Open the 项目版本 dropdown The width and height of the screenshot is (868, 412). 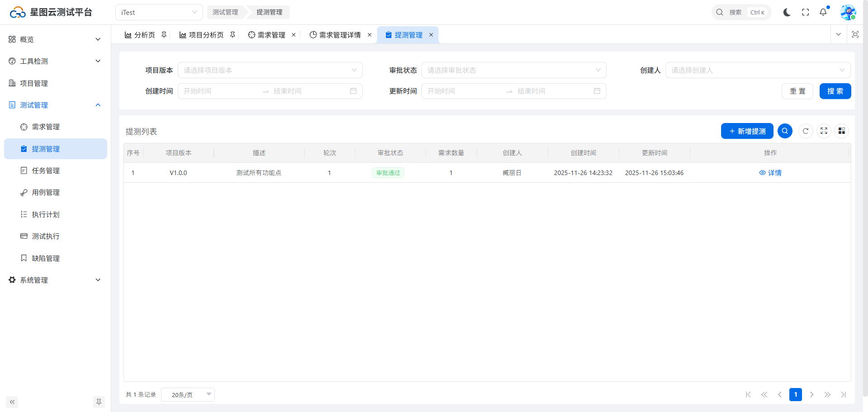pos(270,70)
